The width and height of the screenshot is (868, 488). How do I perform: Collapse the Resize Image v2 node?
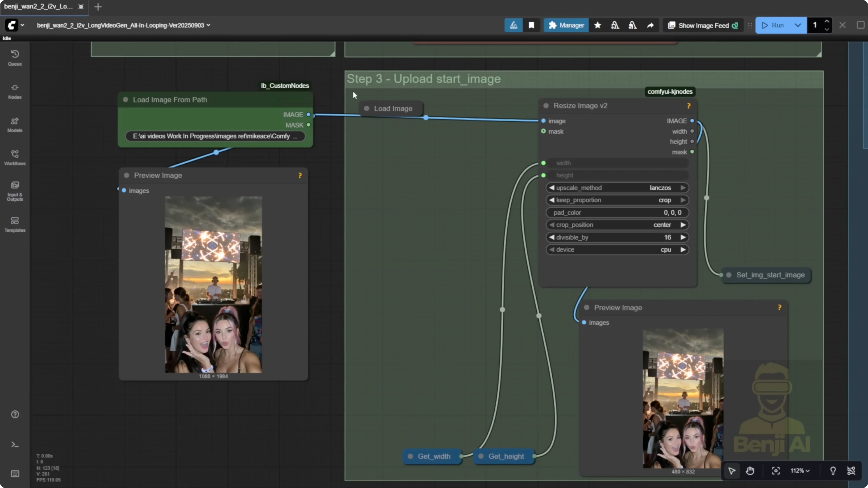click(546, 105)
